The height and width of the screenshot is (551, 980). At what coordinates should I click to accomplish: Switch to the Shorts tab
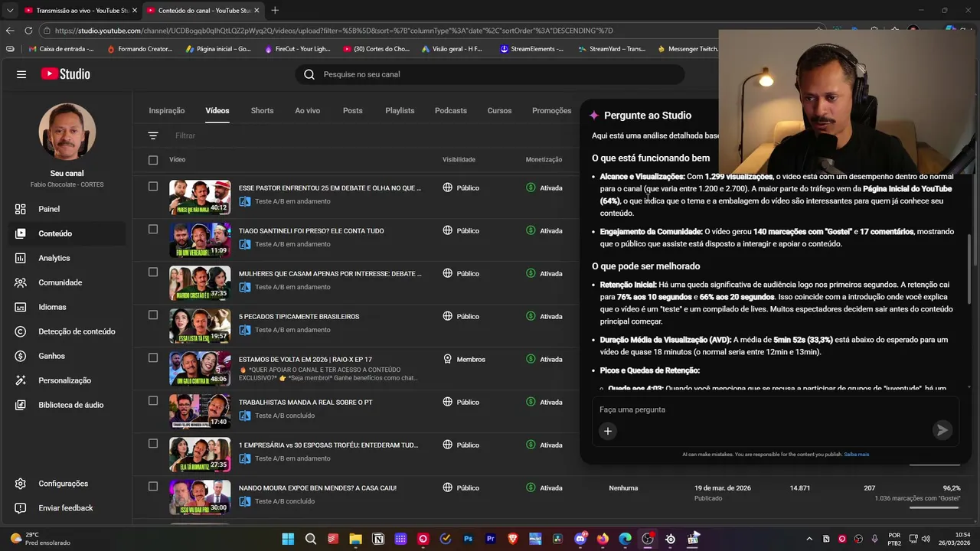click(262, 110)
